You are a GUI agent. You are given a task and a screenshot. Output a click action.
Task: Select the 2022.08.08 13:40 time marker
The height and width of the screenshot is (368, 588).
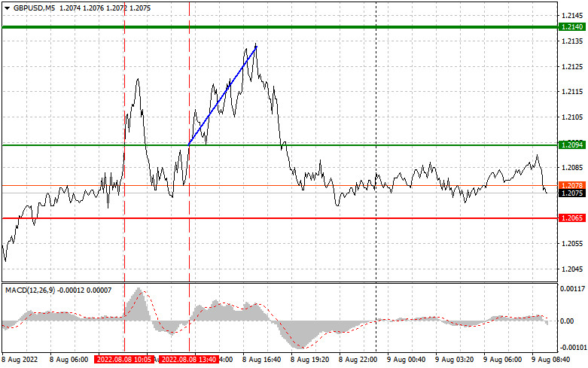pyautogui.click(x=189, y=360)
